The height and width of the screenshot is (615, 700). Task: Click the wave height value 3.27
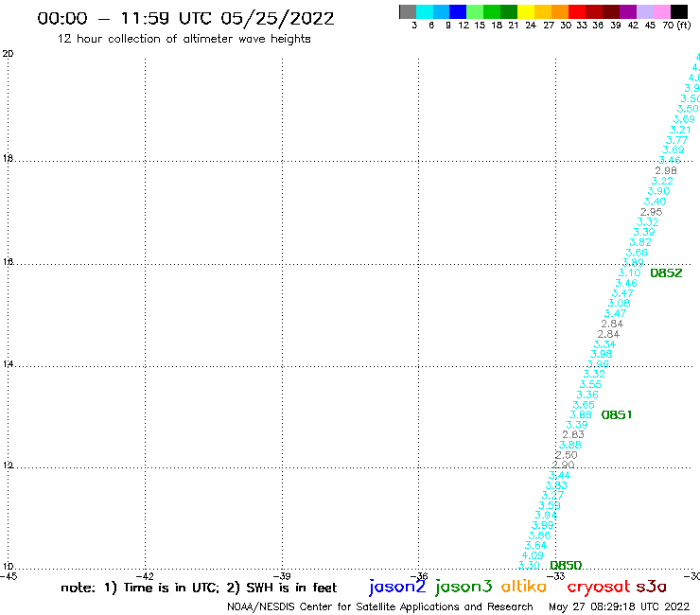552,495
